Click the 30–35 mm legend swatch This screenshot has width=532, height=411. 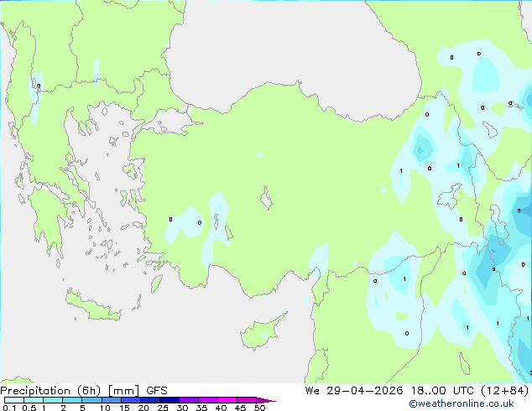[188, 400]
